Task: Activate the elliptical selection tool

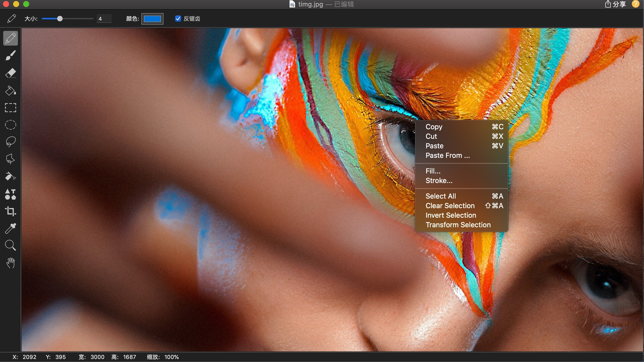Action: (x=10, y=125)
